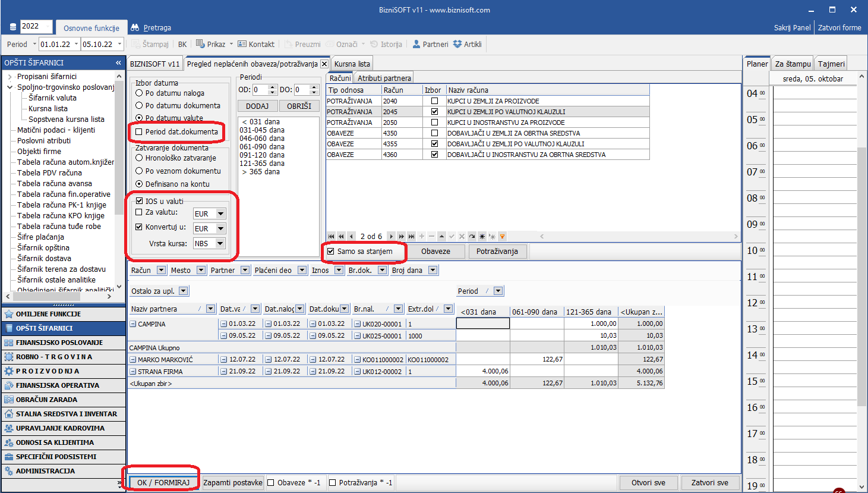Go to last record in accounts navigator

pyautogui.click(x=411, y=236)
